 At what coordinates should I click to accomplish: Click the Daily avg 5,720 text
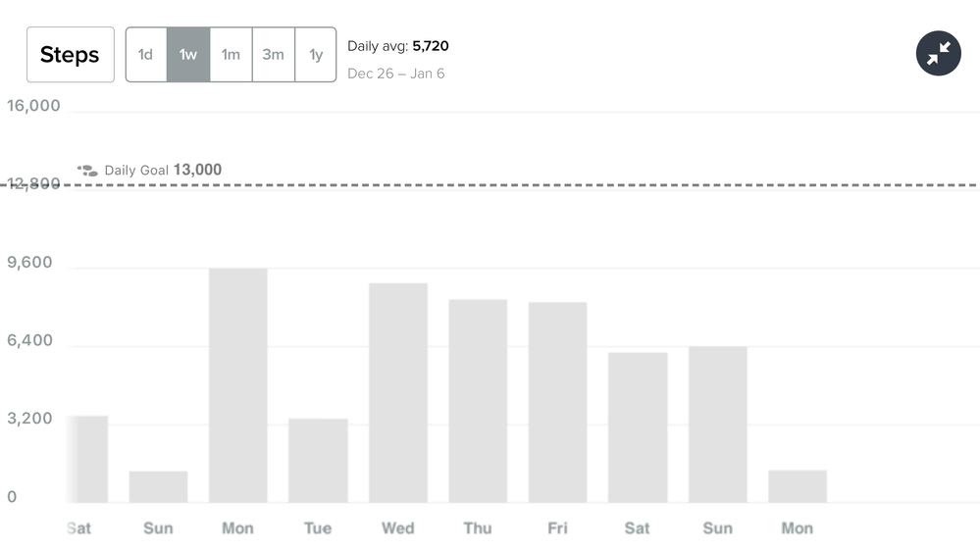point(397,46)
